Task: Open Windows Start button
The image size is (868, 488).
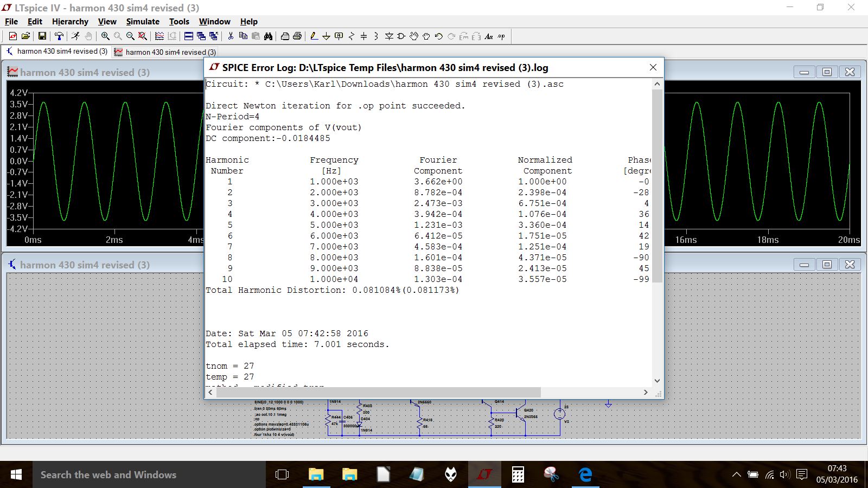Action: pos(16,474)
